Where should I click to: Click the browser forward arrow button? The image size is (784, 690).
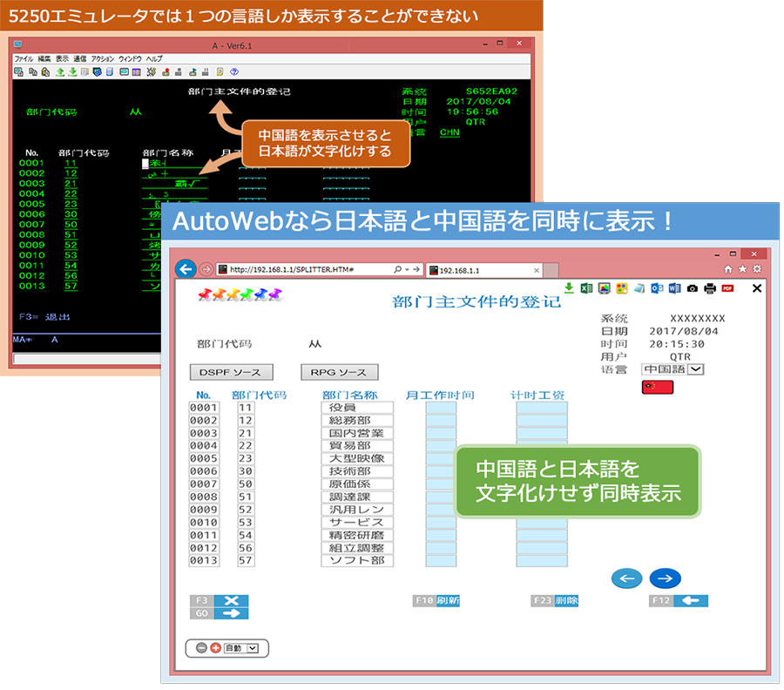pos(206,269)
